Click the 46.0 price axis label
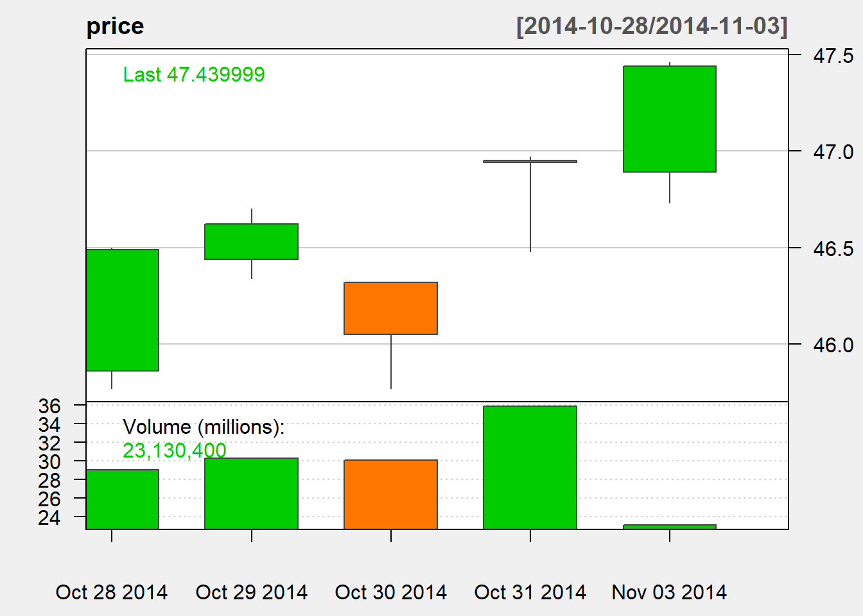 tap(833, 345)
